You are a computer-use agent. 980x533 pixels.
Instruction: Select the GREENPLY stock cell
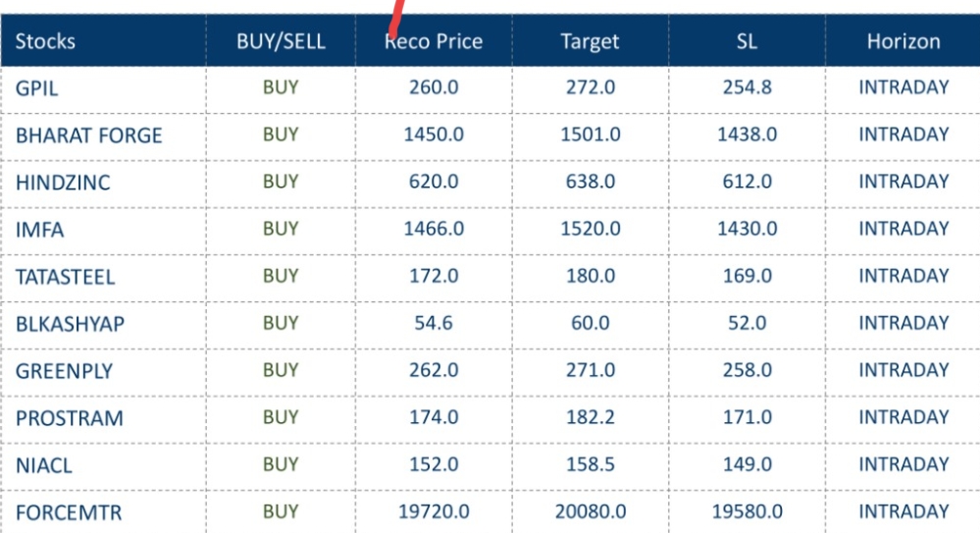(64, 371)
